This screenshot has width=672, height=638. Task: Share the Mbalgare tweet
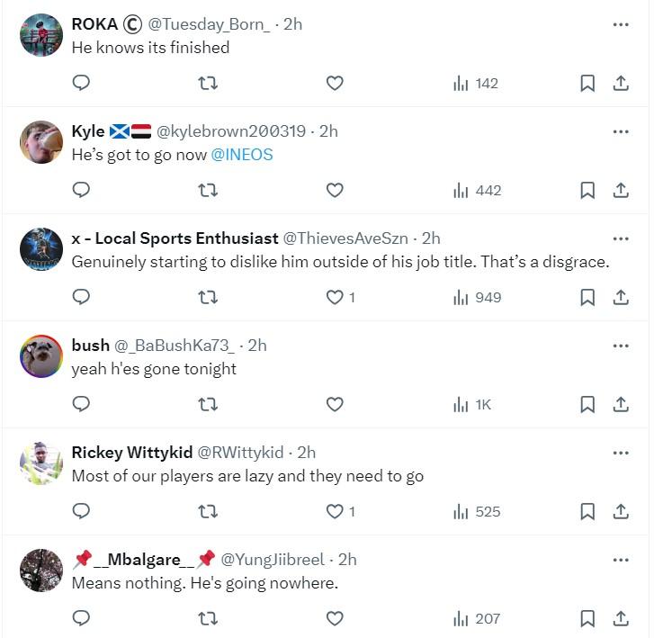tap(620, 619)
